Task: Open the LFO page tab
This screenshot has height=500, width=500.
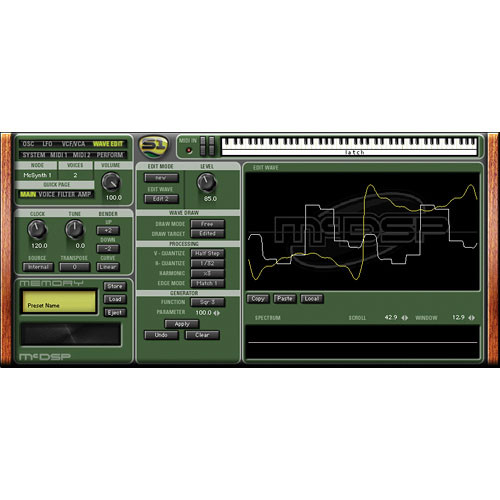Action: point(47,144)
